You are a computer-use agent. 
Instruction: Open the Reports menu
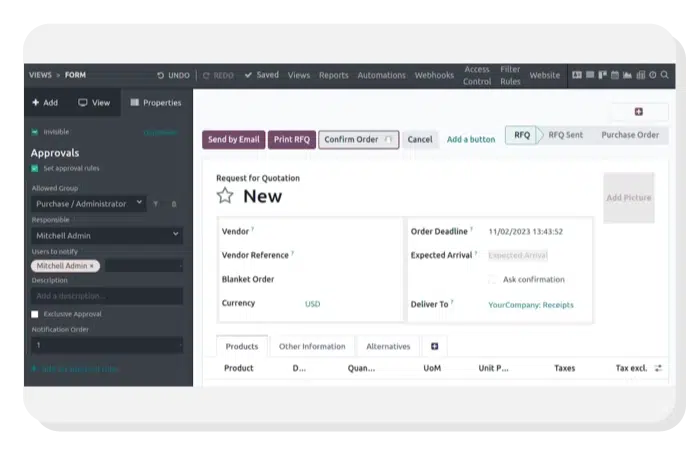333,75
